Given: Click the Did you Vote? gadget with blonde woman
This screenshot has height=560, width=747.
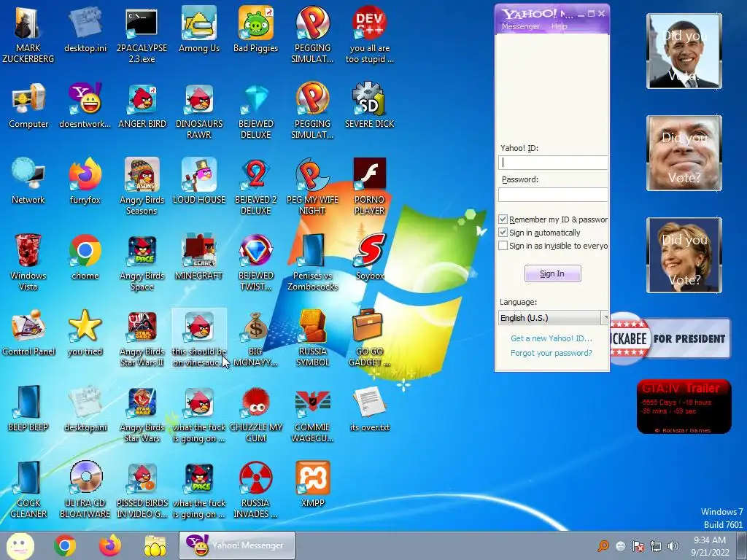Looking at the screenshot, I should (x=684, y=255).
